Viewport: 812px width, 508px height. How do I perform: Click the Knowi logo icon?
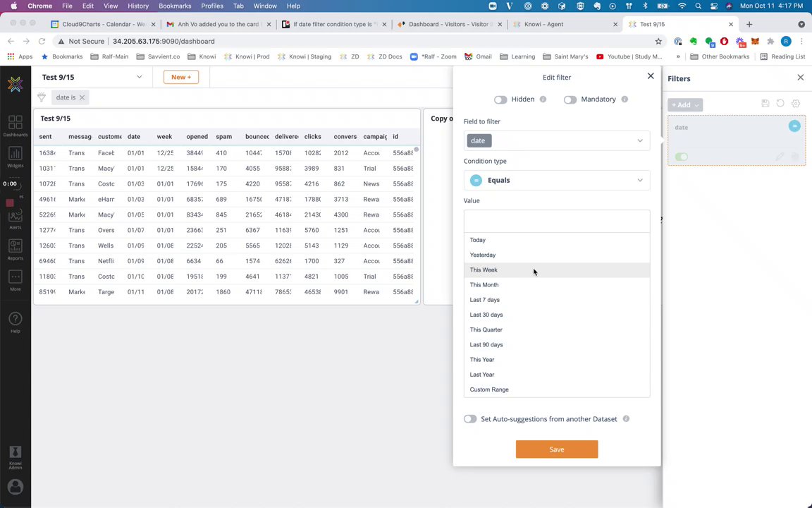15,84
